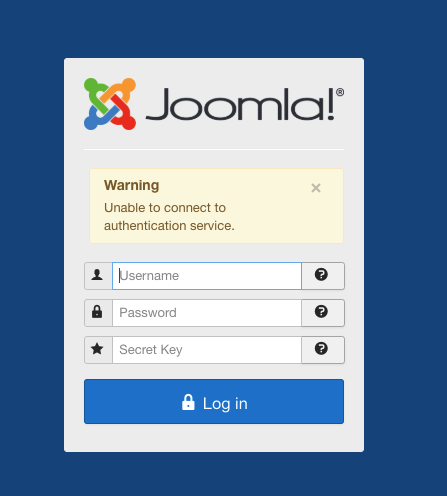This screenshot has height=496, width=447.
Task: Click the registered trademark symbol after Joomla!
Action: point(340,92)
